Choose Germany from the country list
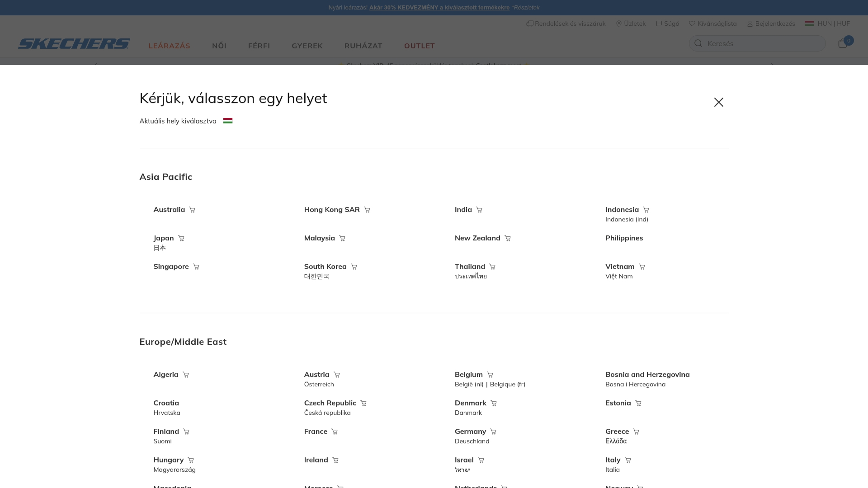 470,432
